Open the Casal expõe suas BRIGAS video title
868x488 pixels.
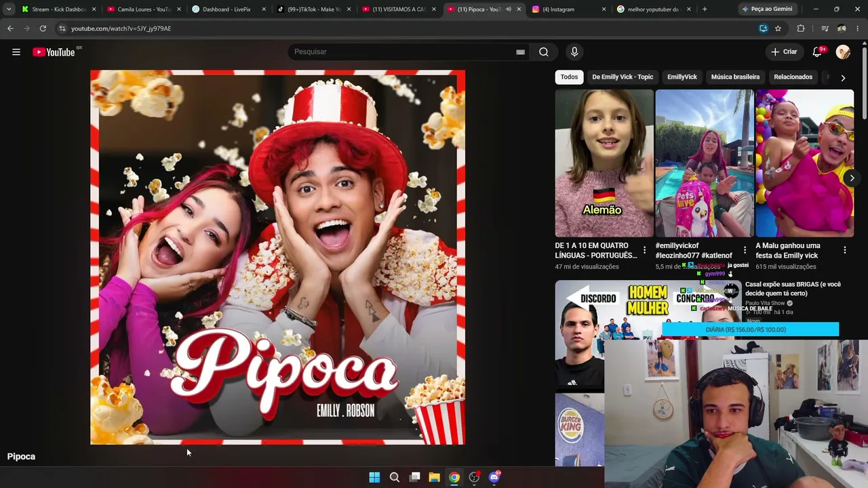(x=793, y=289)
